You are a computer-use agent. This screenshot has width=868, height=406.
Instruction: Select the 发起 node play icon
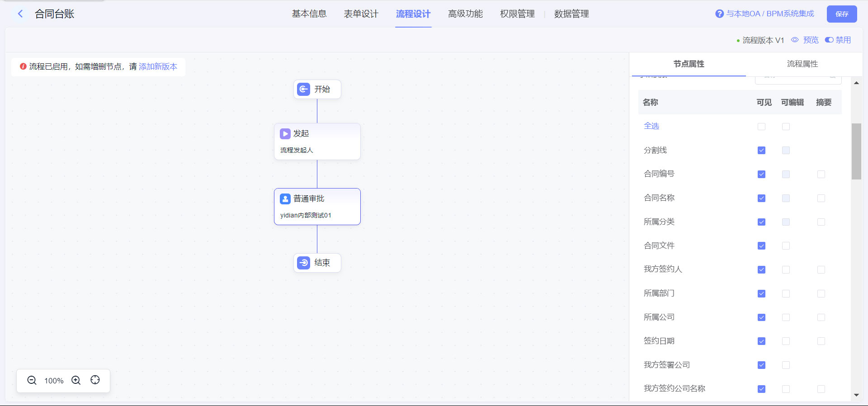point(285,133)
